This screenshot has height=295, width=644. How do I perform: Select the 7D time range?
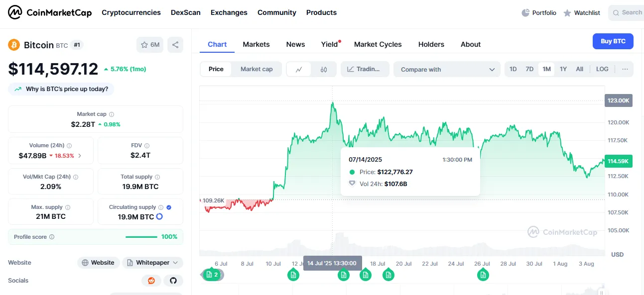(529, 69)
